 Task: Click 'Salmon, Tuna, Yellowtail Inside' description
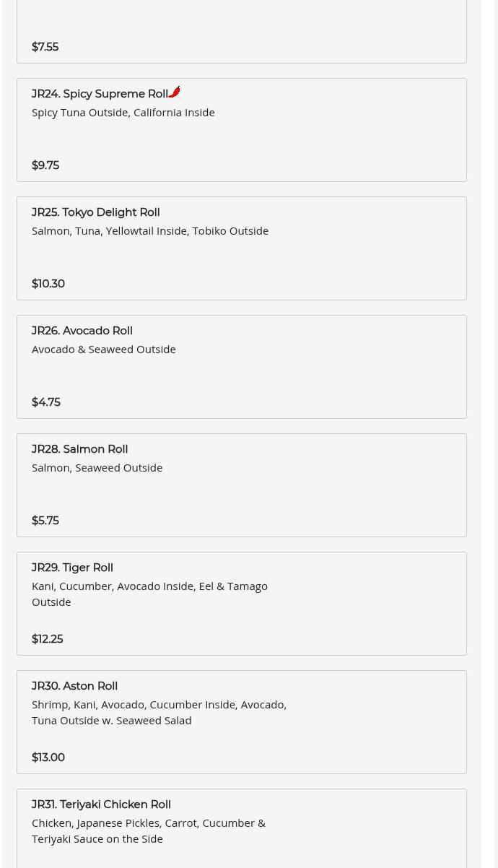click(149, 231)
